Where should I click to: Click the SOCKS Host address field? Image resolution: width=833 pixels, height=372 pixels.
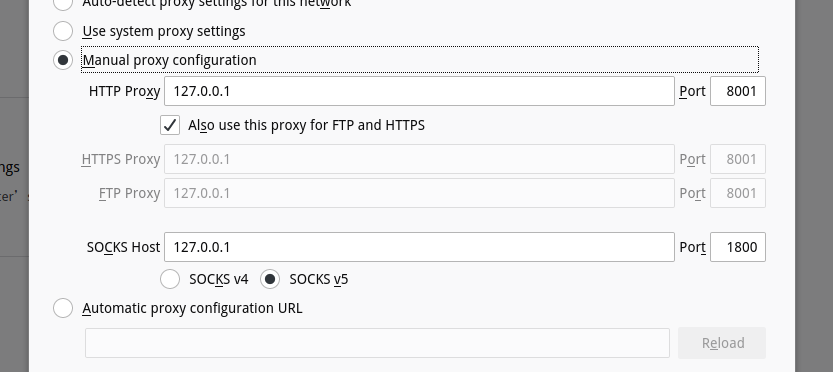419,247
